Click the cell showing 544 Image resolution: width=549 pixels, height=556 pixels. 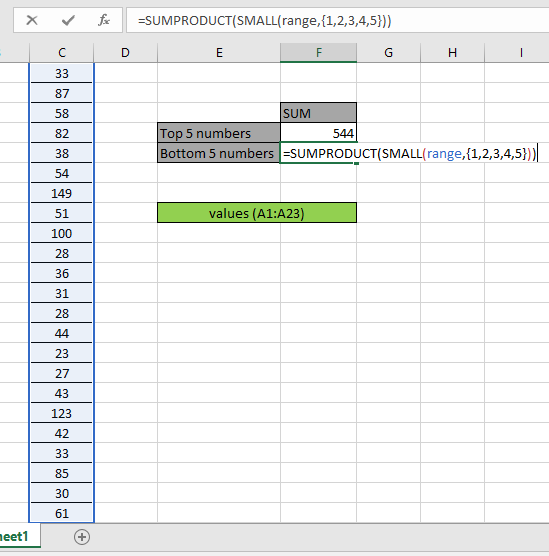318,133
